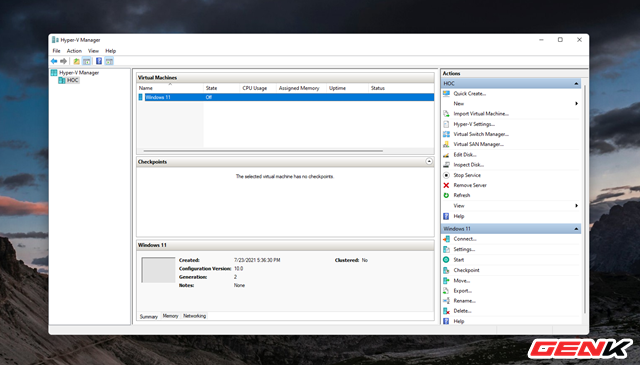640x365 pixels.
Task: Switch to the Summary tab
Action: pos(149,316)
